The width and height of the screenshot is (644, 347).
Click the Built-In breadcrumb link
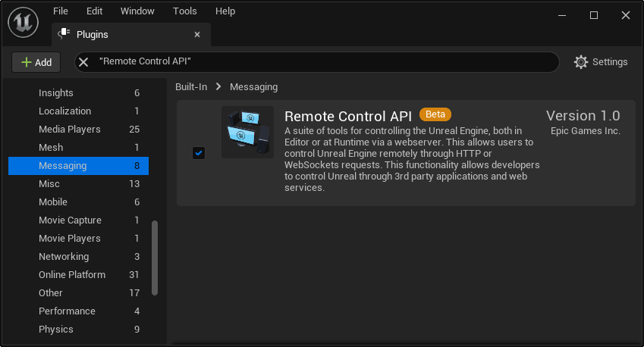[x=191, y=87]
